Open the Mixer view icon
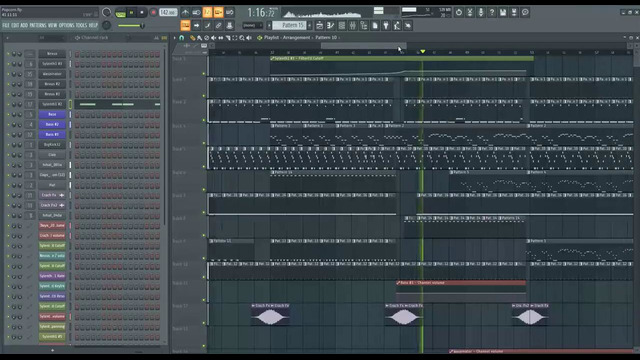Viewport: 640px width, 360px height. [x=353, y=26]
